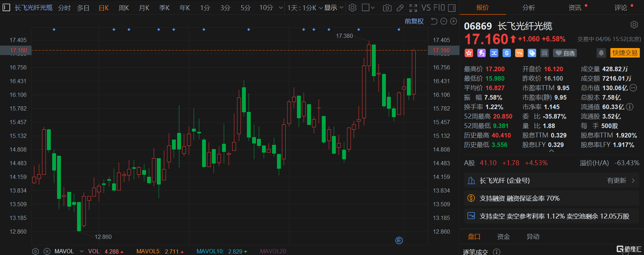Click the orange downtrend short-sell icon
The height and width of the screenshot is (255, 644).
519,53
